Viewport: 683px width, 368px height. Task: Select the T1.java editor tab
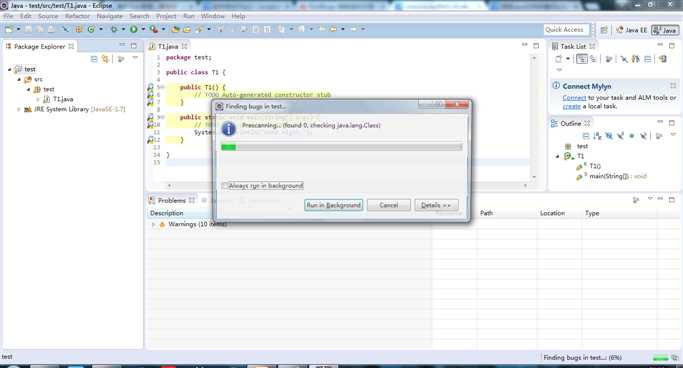(x=168, y=46)
